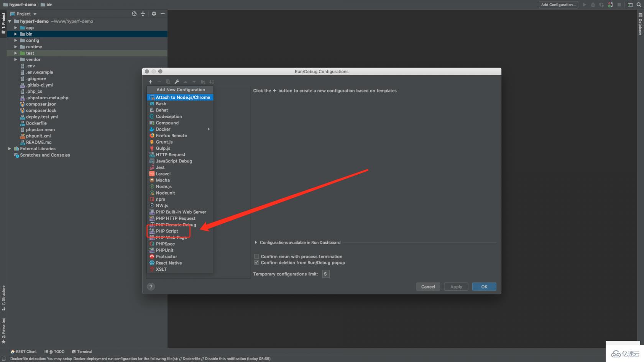Select PHP Script configuration type
Screen dimensions: 644x362
pyautogui.click(x=180, y=231)
